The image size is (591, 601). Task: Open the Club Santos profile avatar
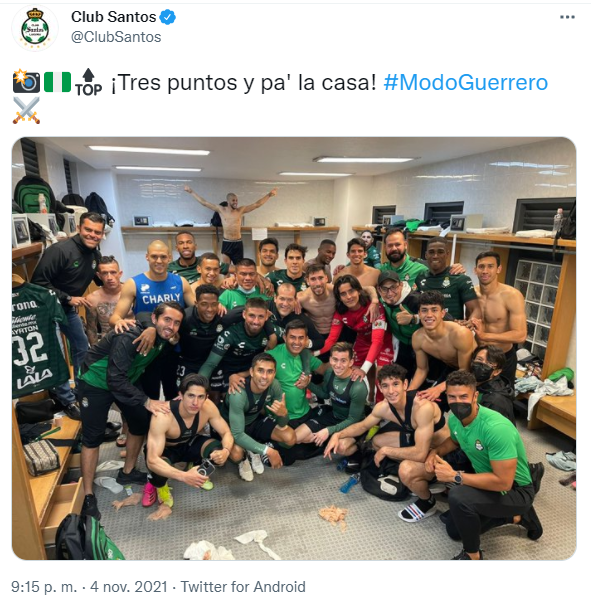[x=35, y=28]
